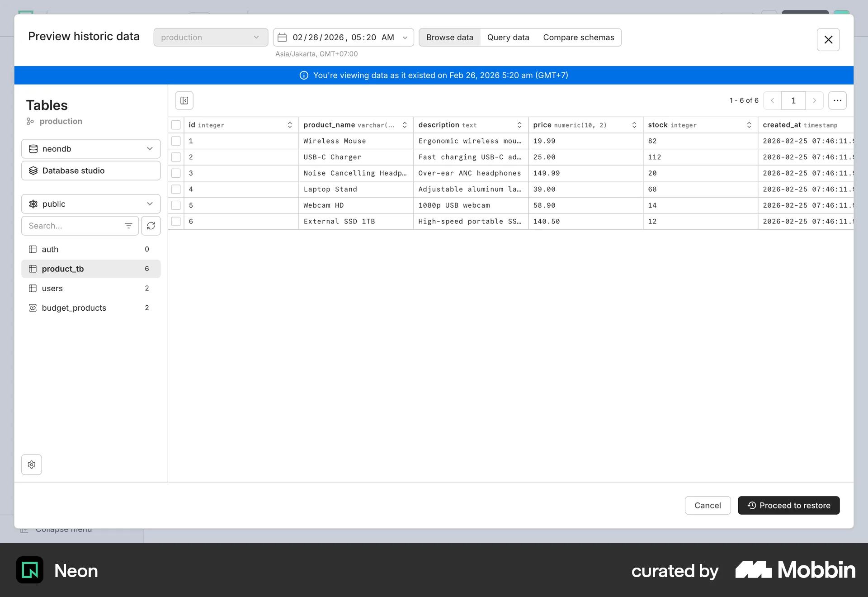Screen dimensions: 868x597
Task: Click the info icon in blue banner
Action: tap(304, 76)
